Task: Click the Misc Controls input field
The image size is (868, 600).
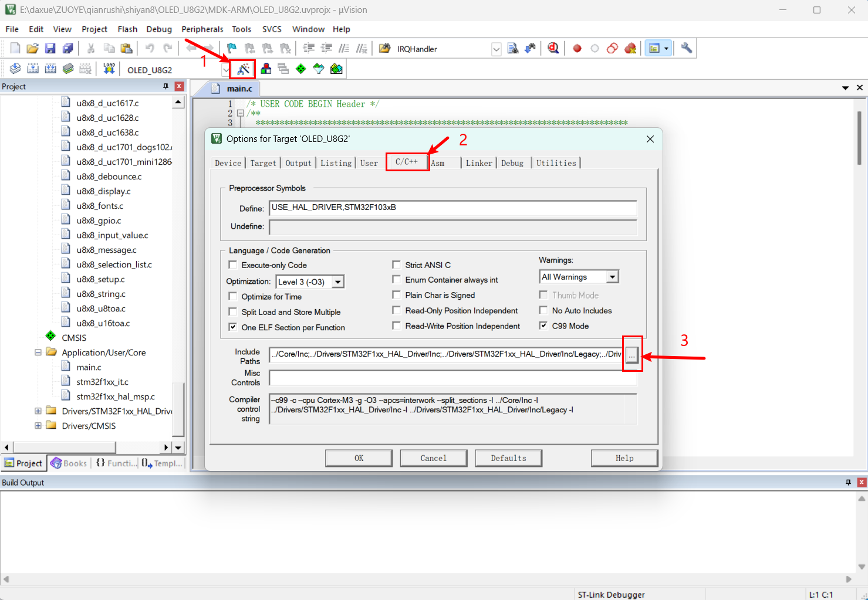Action: (452, 378)
